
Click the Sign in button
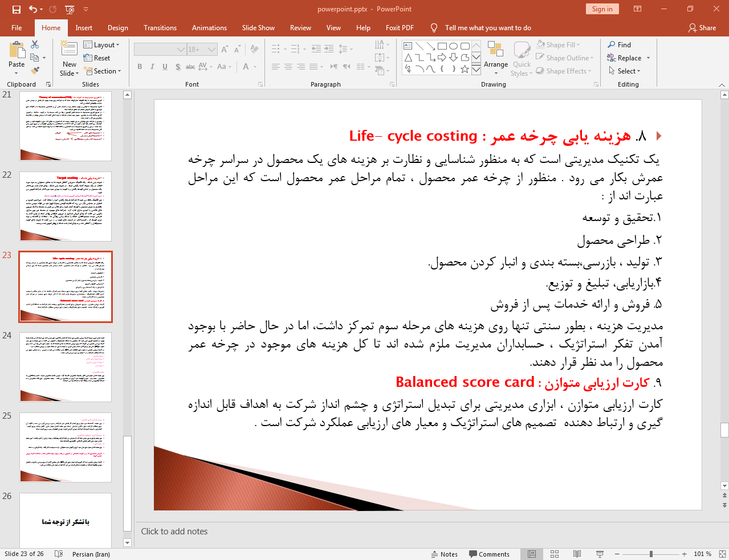[602, 9]
